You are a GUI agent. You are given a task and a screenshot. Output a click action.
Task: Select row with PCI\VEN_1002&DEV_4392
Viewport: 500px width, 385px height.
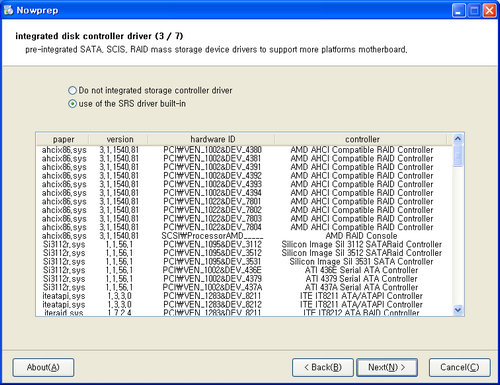(x=244, y=176)
